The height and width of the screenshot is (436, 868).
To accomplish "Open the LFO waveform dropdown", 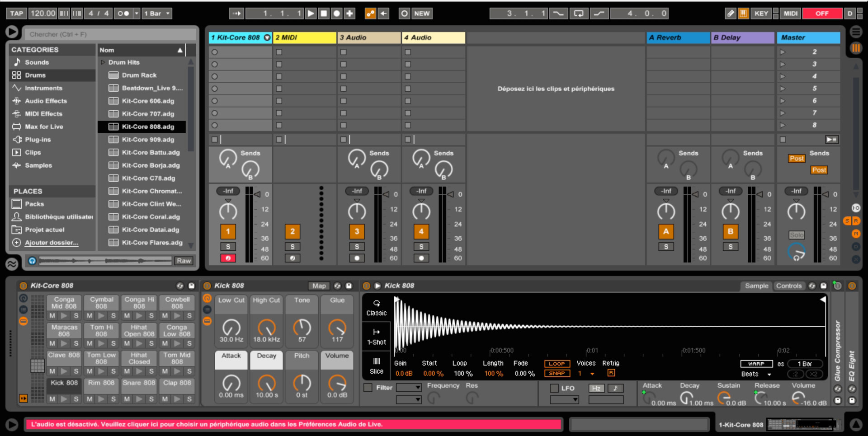I will 564,400.
